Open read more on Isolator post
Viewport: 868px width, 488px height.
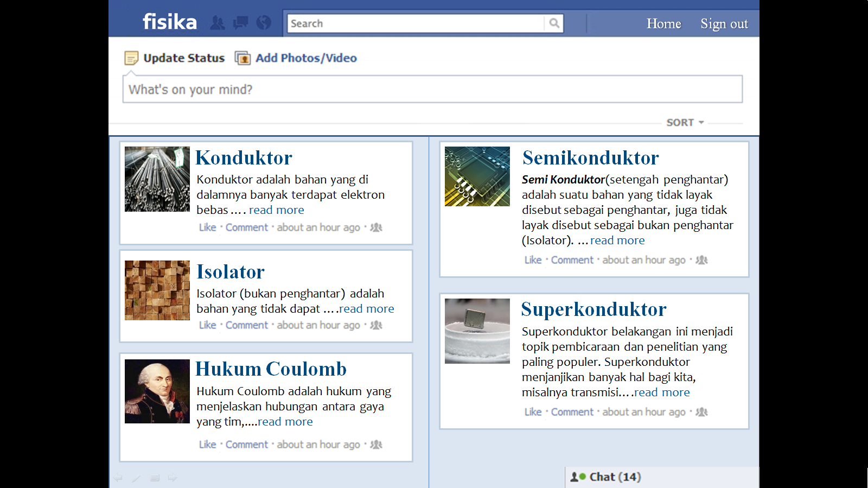coord(367,309)
